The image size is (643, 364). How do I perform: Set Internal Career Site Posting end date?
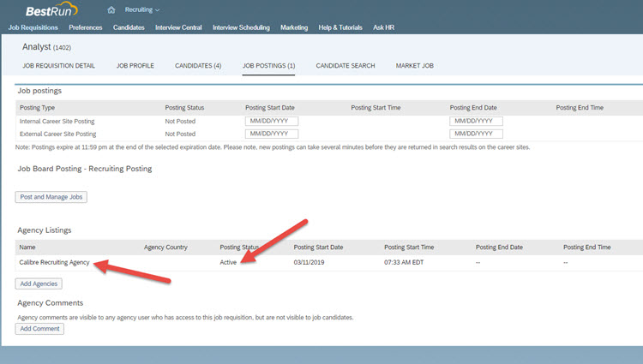tap(476, 122)
